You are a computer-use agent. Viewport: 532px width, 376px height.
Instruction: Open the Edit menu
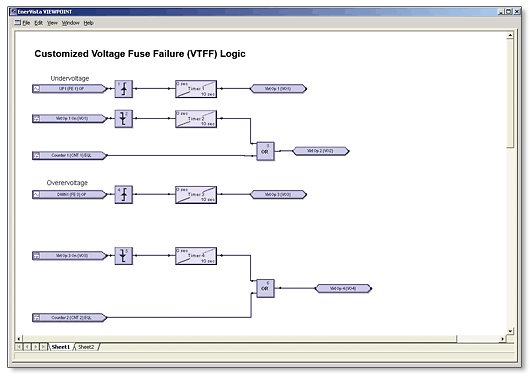pyautogui.click(x=38, y=23)
